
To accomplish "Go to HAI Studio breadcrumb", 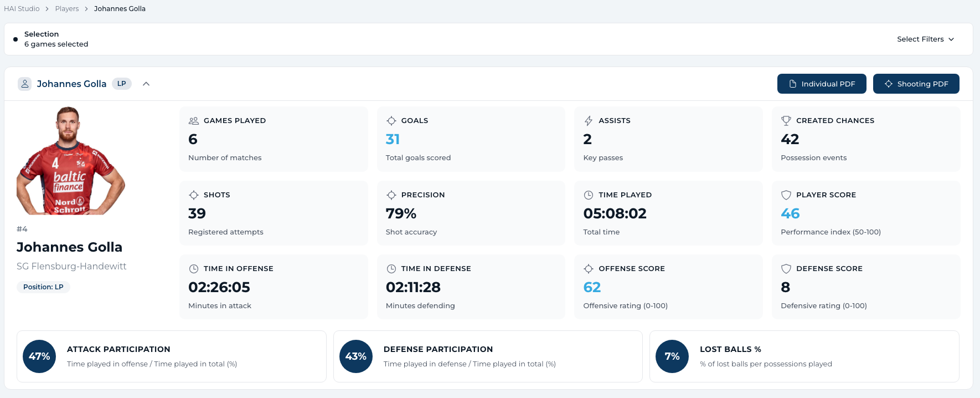I will (x=22, y=9).
